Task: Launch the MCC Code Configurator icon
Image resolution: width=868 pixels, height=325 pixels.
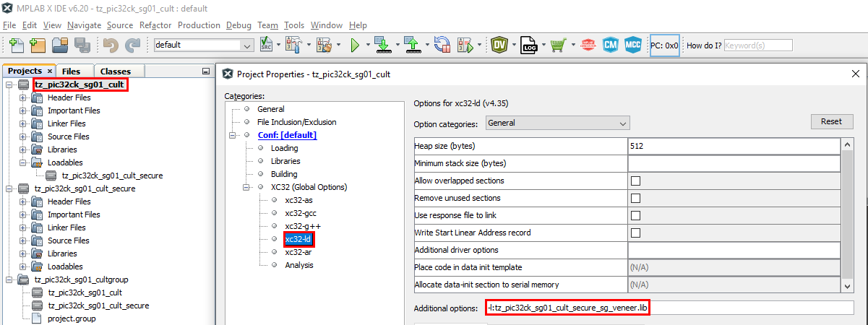Action: pyautogui.click(x=633, y=45)
